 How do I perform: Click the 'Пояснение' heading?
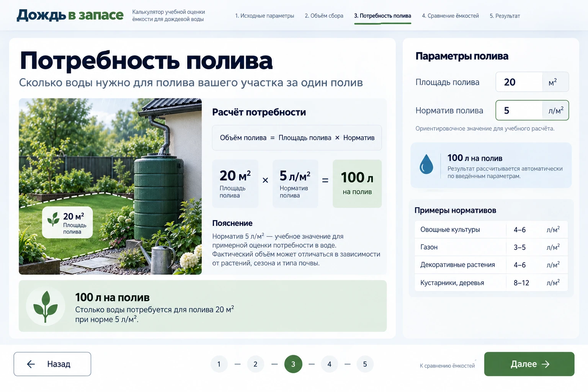(x=232, y=223)
